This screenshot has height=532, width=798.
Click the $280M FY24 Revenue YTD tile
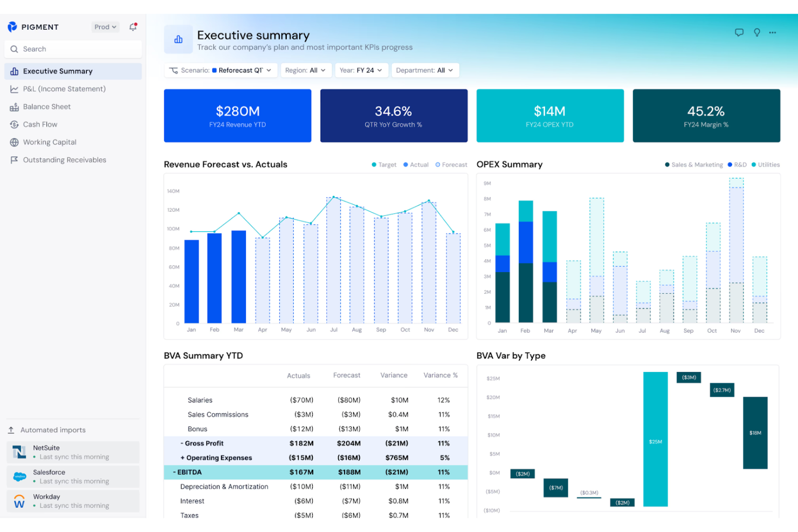[237, 115]
